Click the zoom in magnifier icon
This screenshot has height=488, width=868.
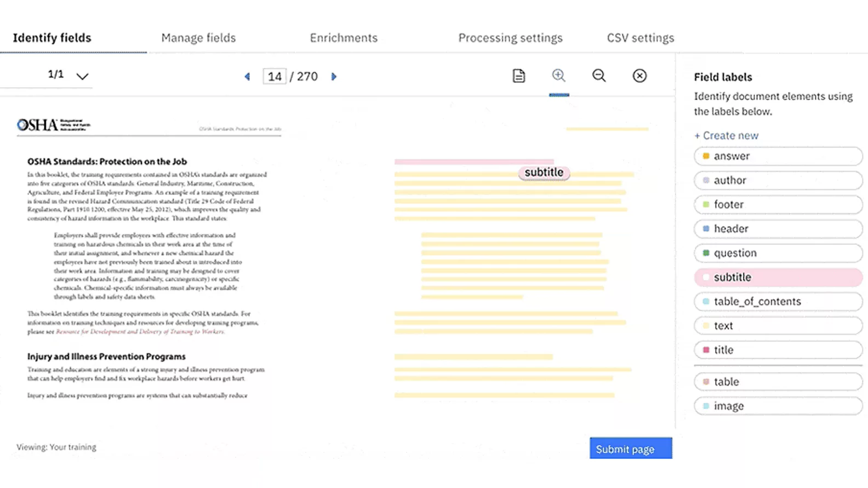tap(558, 76)
